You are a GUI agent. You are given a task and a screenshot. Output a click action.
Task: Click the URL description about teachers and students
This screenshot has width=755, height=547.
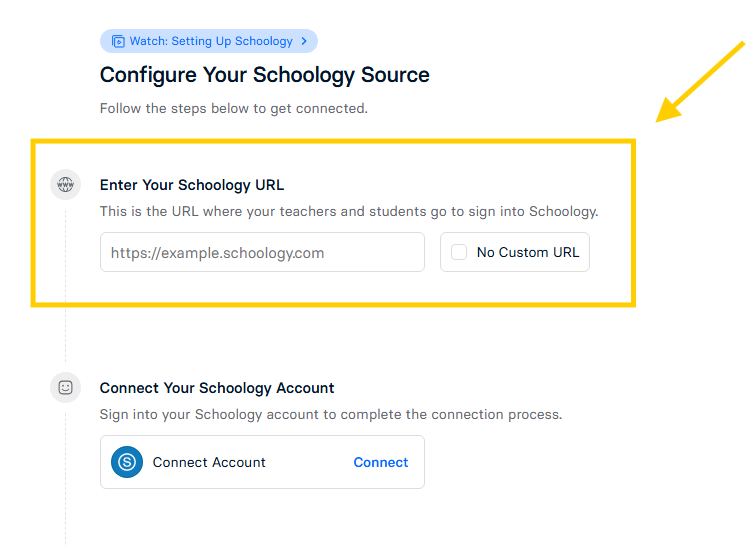pyautogui.click(x=349, y=211)
